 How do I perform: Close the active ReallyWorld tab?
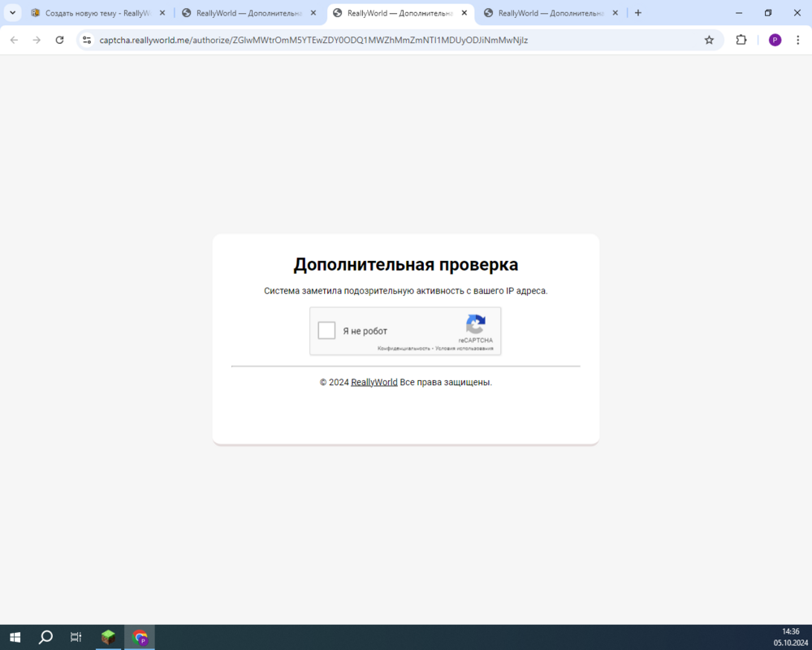click(464, 13)
